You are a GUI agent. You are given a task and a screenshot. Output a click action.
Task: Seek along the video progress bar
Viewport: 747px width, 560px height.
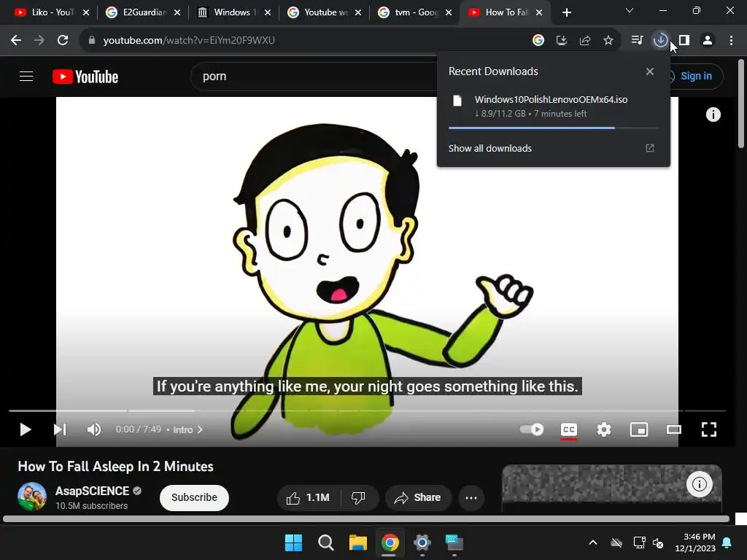coord(368,411)
